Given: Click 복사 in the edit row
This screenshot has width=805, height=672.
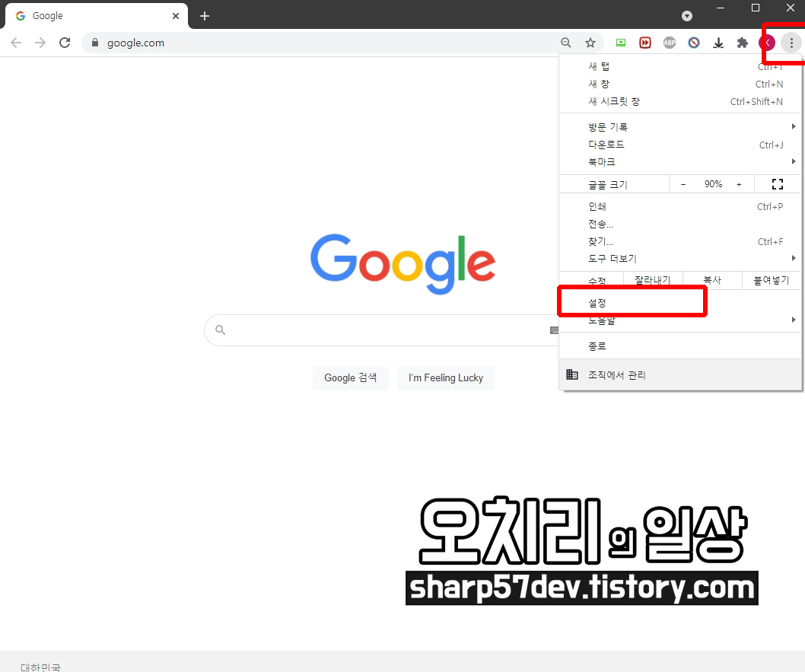Looking at the screenshot, I should (x=712, y=280).
